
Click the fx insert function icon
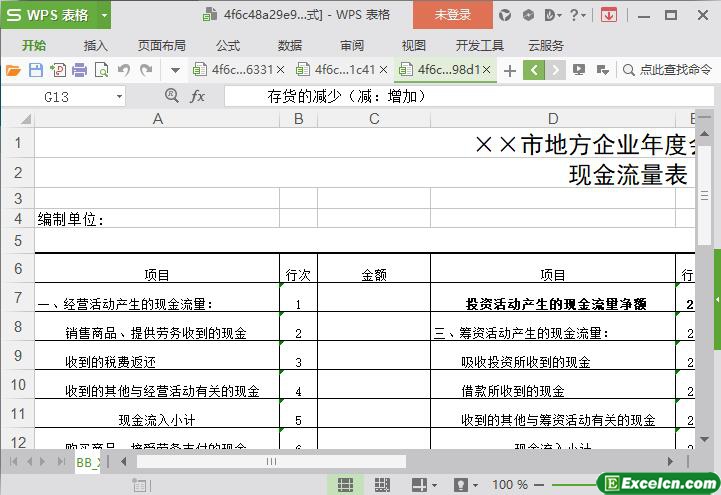point(198,96)
